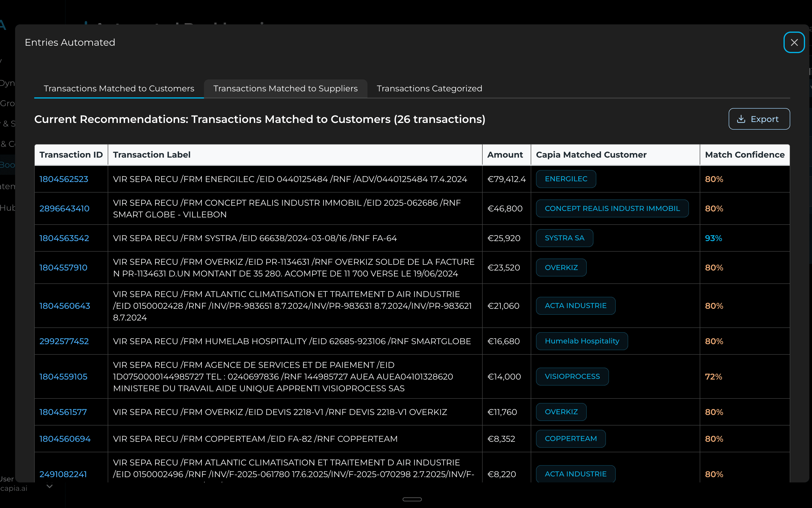Click the Amount column header
This screenshot has height=508, width=812.
[x=505, y=155]
